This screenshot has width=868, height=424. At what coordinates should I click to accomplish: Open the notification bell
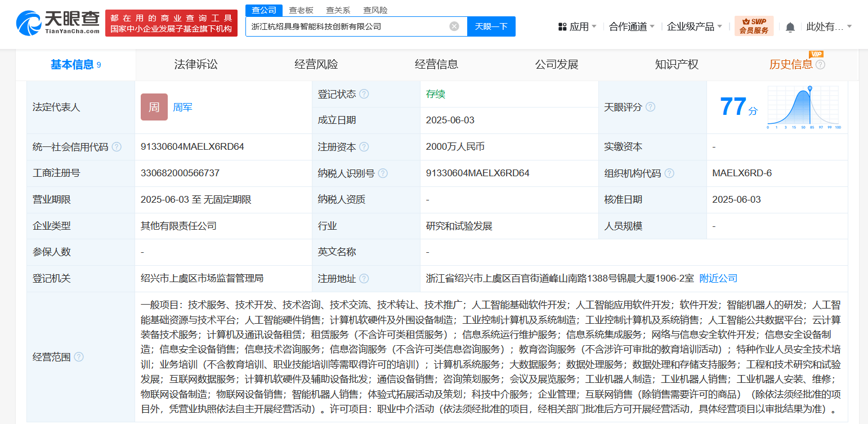click(x=790, y=27)
